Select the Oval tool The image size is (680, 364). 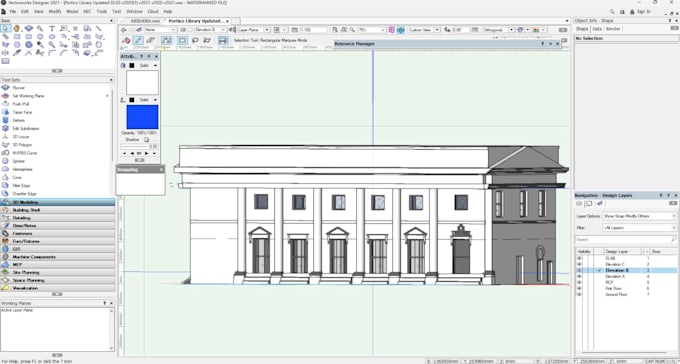coord(52,37)
